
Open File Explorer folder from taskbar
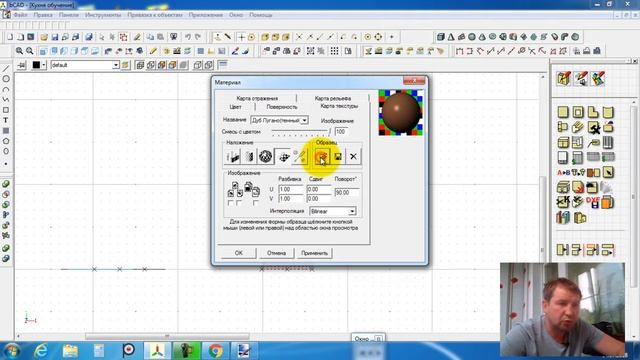pos(70,351)
